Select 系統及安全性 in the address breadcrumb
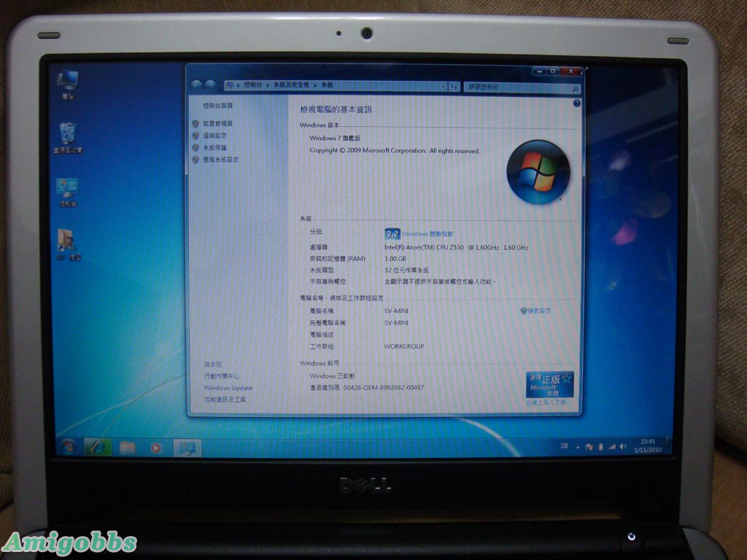The height and width of the screenshot is (560, 747). click(x=292, y=85)
